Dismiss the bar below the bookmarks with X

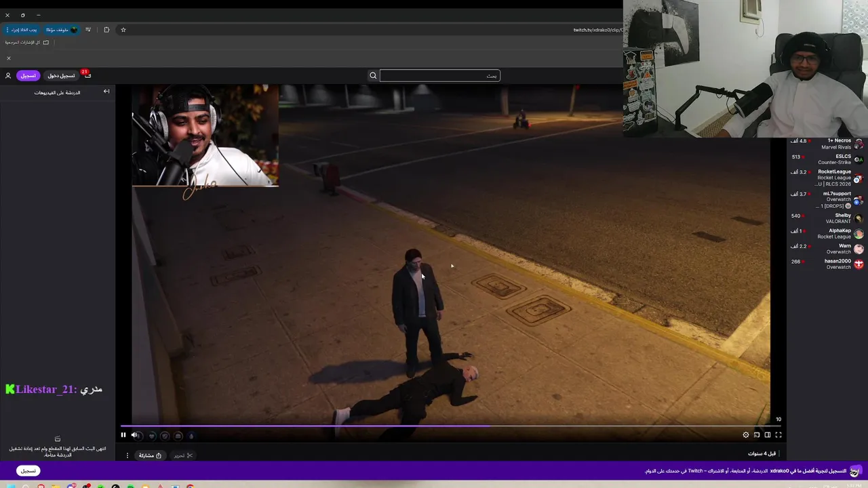[8, 58]
